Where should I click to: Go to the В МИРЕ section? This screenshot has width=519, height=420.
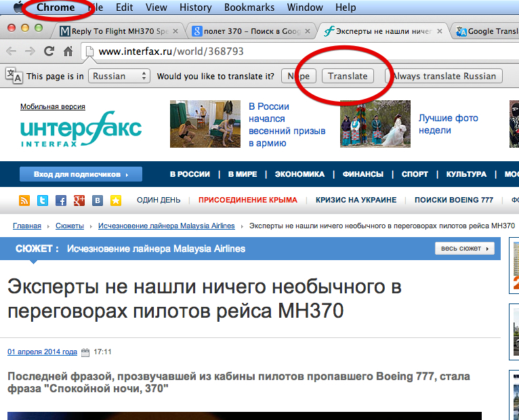coord(243,174)
